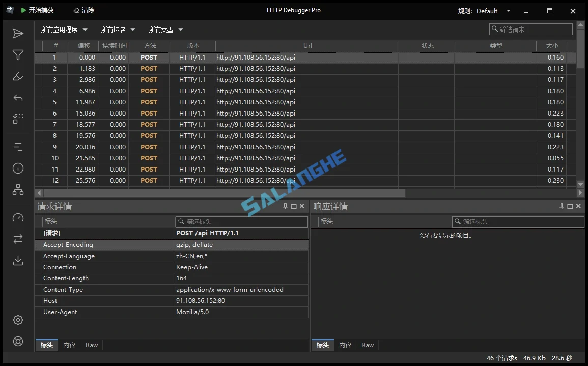Select request row with offset 1.183

click(305, 69)
